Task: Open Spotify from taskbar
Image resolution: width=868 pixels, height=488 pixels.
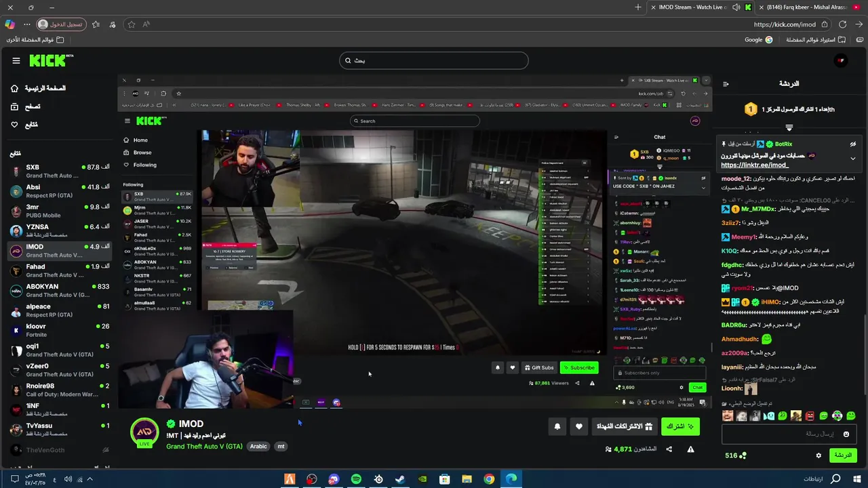Action: pyautogui.click(x=356, y=479)
